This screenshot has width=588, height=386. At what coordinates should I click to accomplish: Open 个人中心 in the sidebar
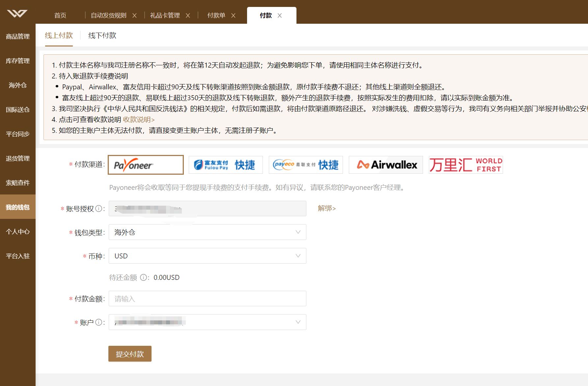[x=18, y=232]
